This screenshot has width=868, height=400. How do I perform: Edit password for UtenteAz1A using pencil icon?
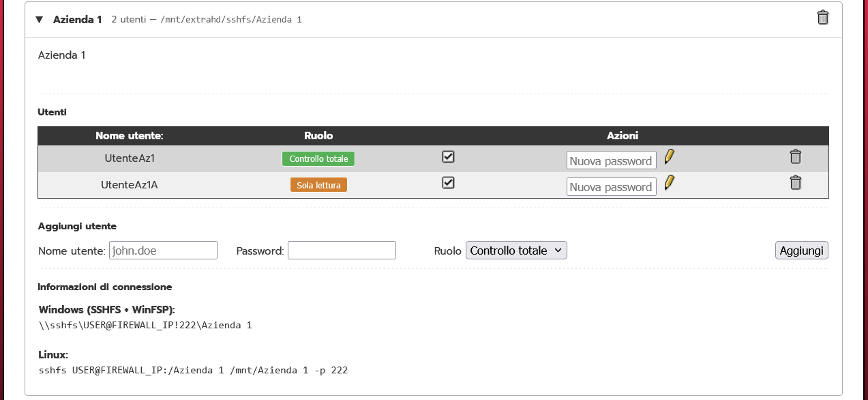(x=669, y=183)
